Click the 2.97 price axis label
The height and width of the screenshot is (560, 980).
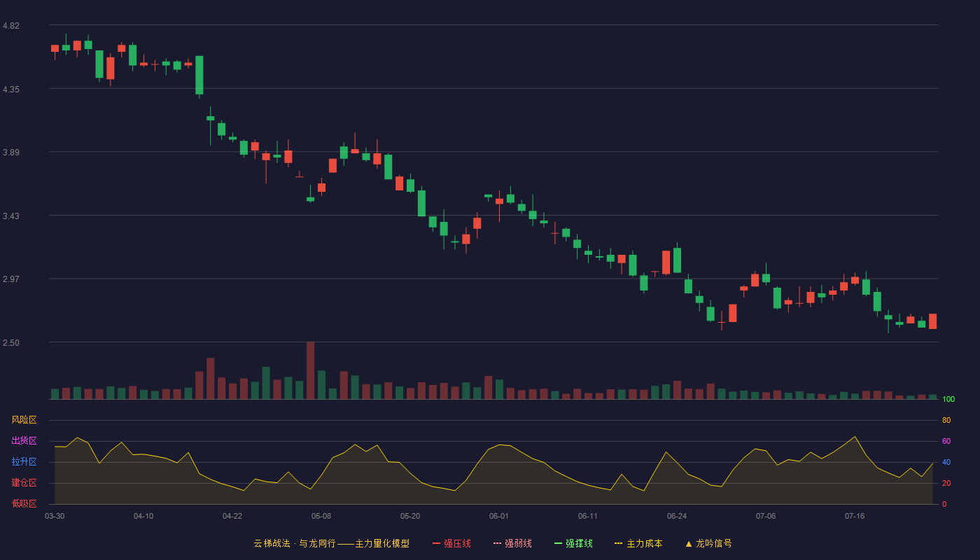pyautogui.click(x=11, y=279)
